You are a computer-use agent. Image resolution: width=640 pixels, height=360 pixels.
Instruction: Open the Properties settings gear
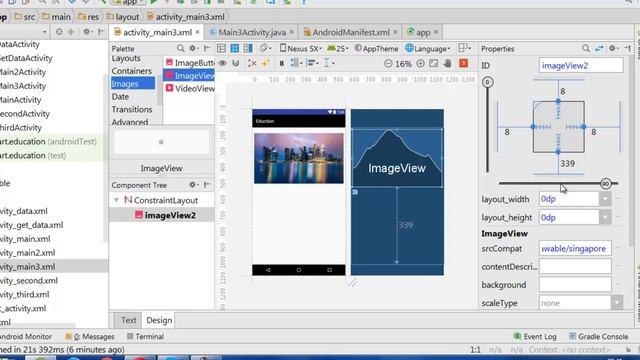point(613,49)
